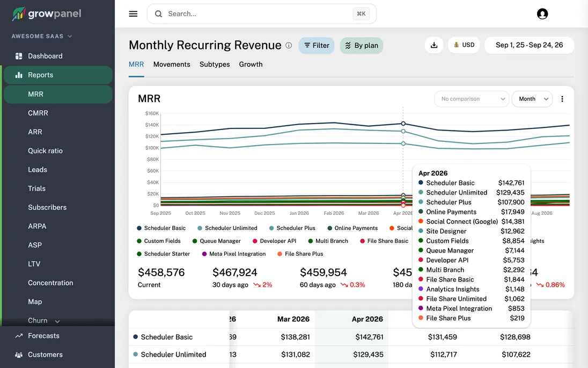Click the search magnifier icon
588x368 pixels.
click(x=159, y=14)
